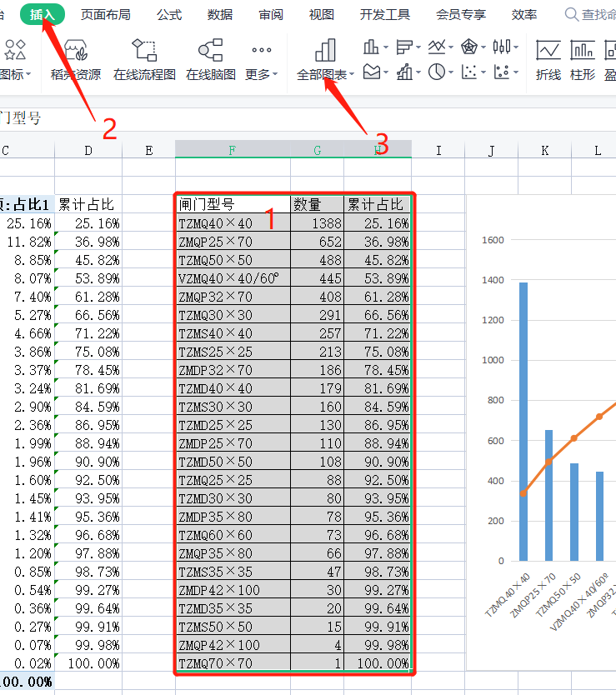Switch to the 页面布局 tab
Image resolution: width=616 pixels, height=695 pixels.
click(x=106, y=15)
